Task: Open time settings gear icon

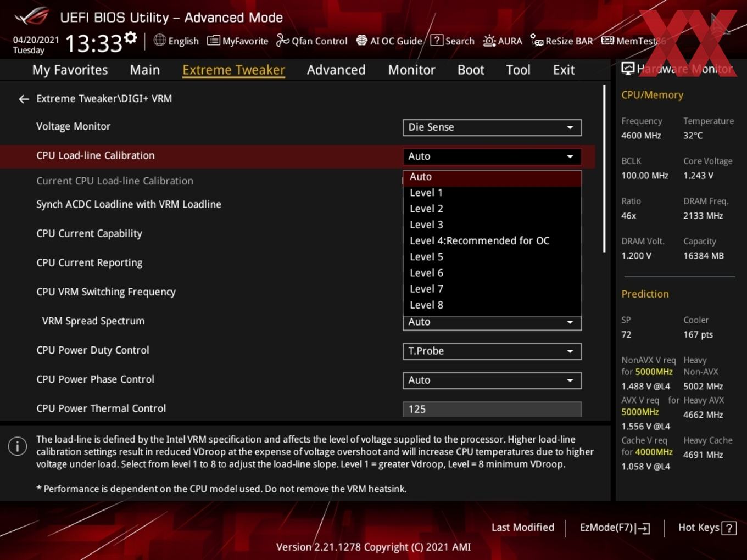Action: point(131,37)
